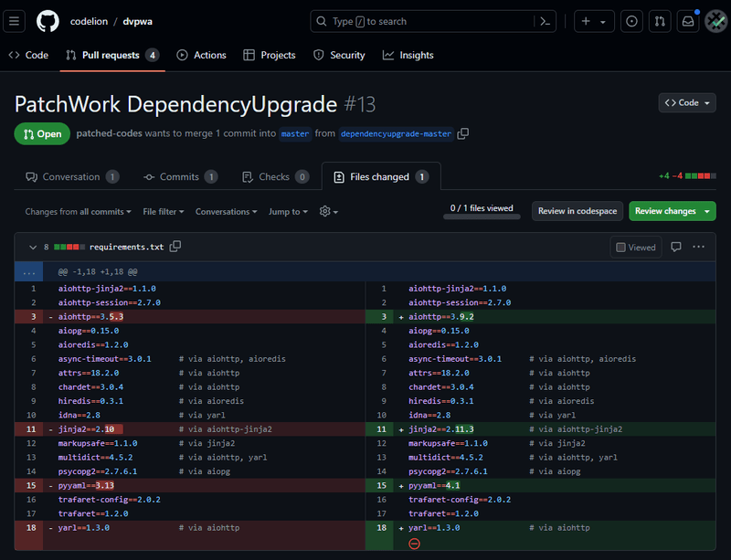731x560 pixels.
Task: Open the File filter dropdown
Action: pyautogui.click(x=164, y=212)
